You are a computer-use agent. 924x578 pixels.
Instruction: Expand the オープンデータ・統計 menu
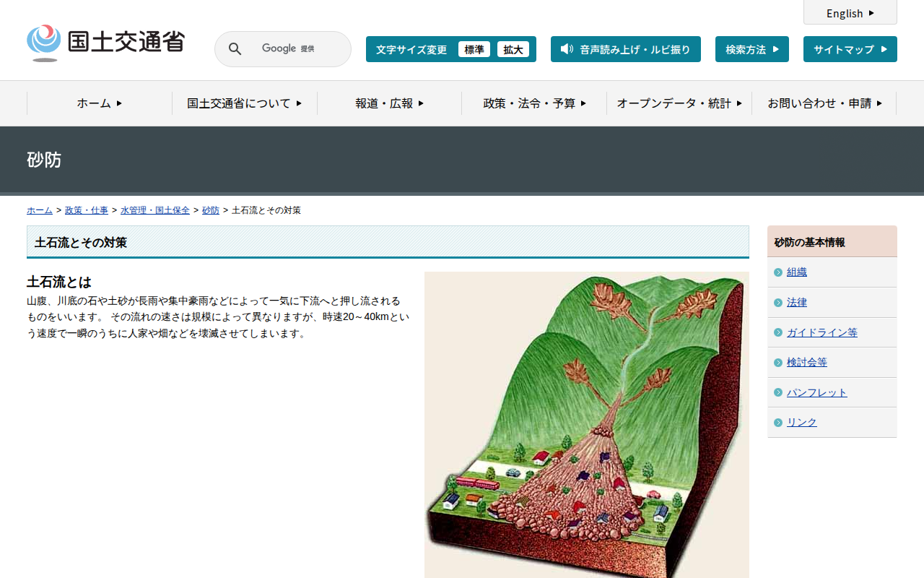click(679, 103)
